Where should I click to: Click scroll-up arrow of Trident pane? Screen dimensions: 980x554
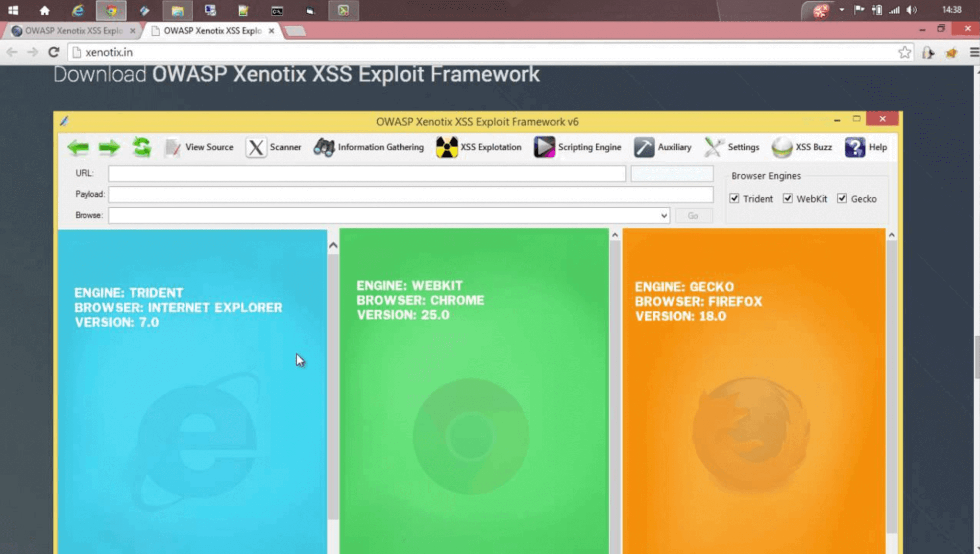tap(333, 245)
